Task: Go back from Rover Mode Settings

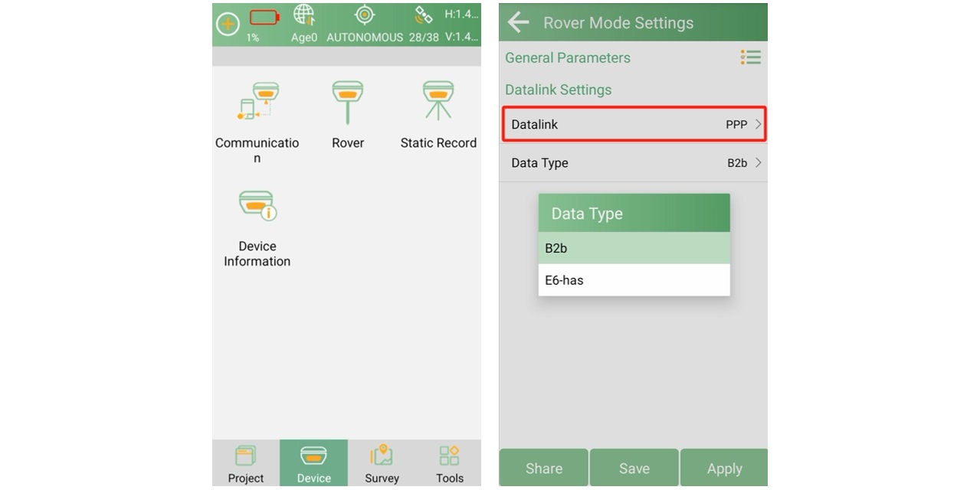Action: pyautogui.click(x=519, y=22)
